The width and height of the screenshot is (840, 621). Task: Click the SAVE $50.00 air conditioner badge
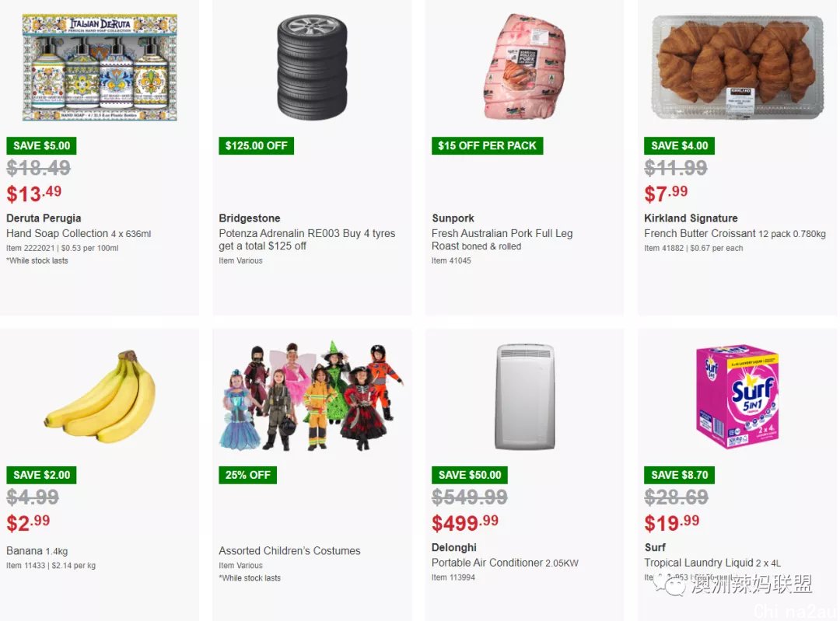pos(470,475)
